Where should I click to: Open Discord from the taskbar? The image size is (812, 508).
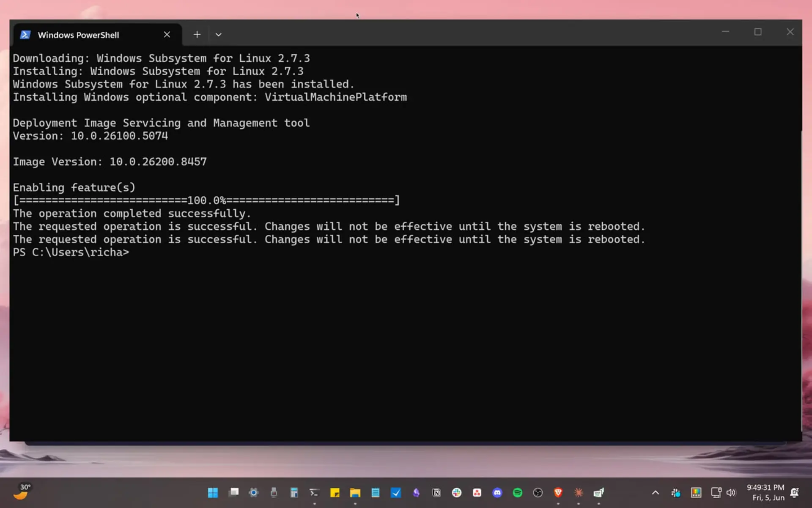[x=497, y=492]
